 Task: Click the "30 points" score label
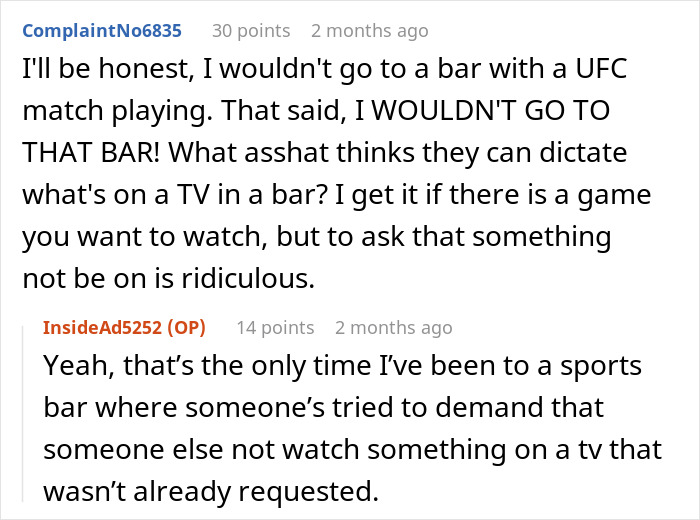[x=251, y=31]
